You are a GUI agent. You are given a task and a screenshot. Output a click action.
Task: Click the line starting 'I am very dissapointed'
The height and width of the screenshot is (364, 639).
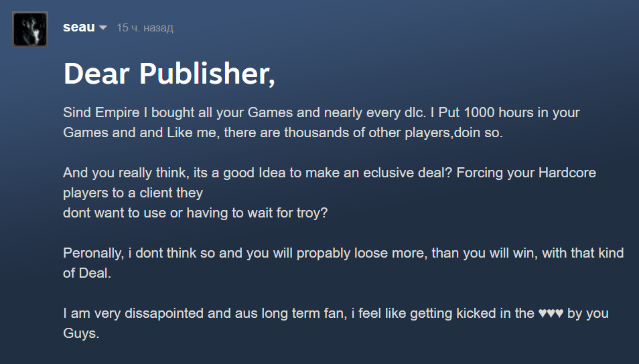tap(336, 313)
